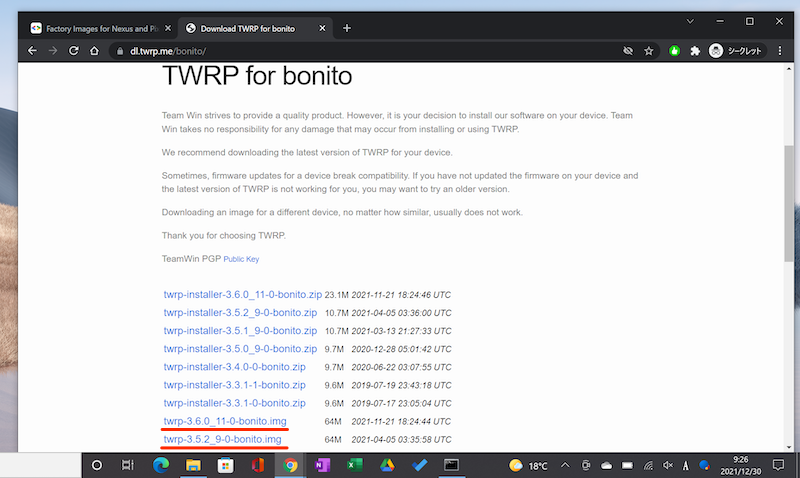Go back with the browser back arrow
Viewport: 800px width, 478px height.
(32, 50)
